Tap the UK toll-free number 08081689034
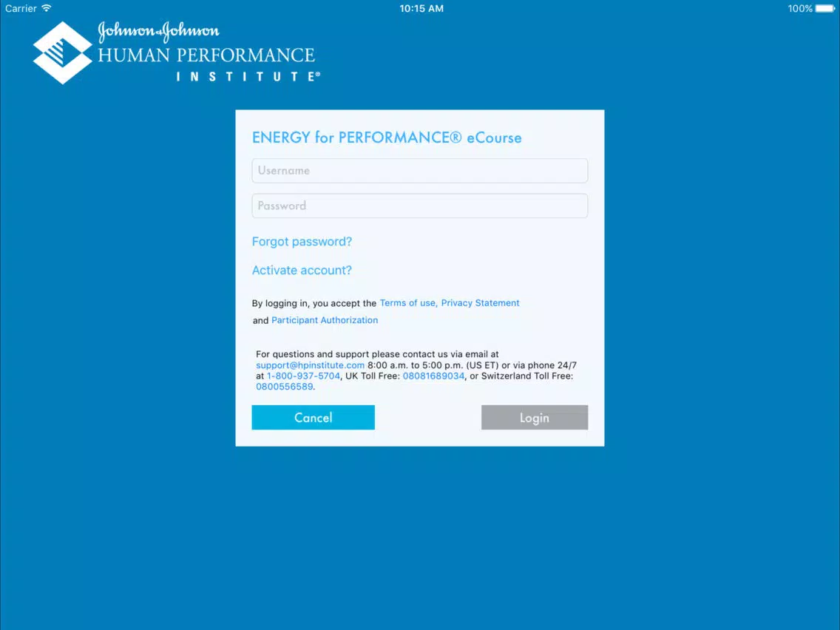 [x=433, y=376]
